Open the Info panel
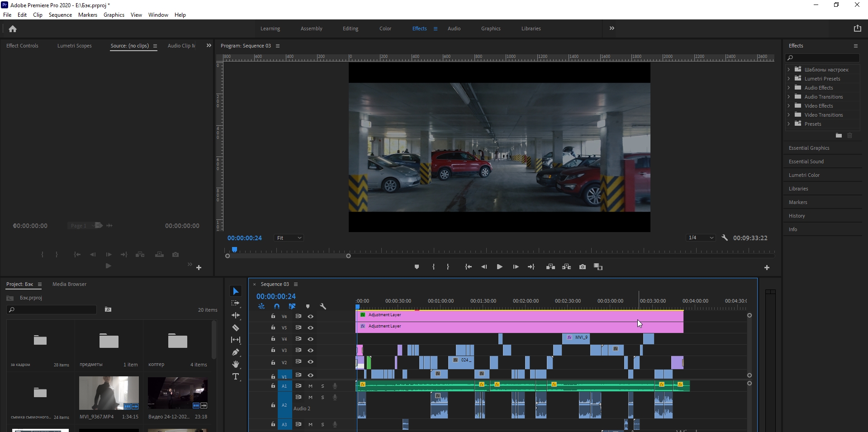The width and height of the screenshot is (868, 432). coord(792,229)
